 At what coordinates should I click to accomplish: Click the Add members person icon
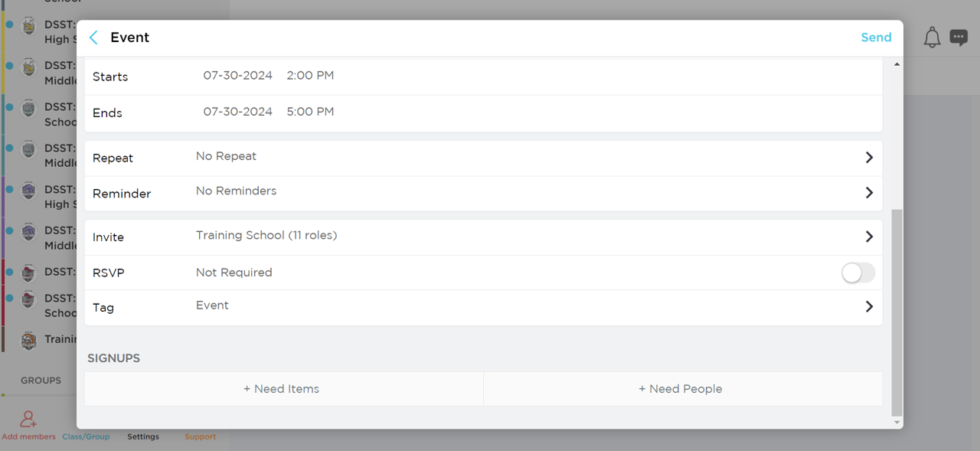(28, 419)
